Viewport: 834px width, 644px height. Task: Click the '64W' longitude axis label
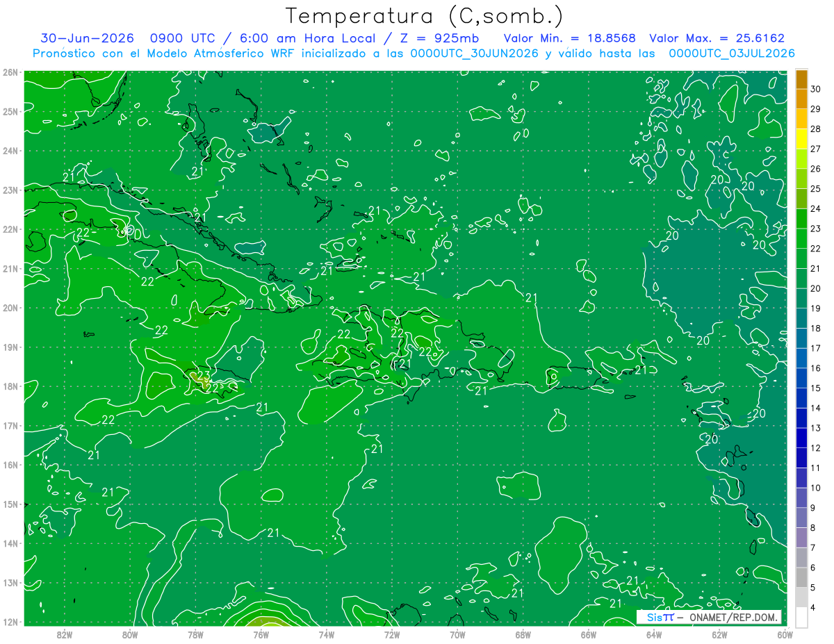pyautogui.click(x=654, y=634)
